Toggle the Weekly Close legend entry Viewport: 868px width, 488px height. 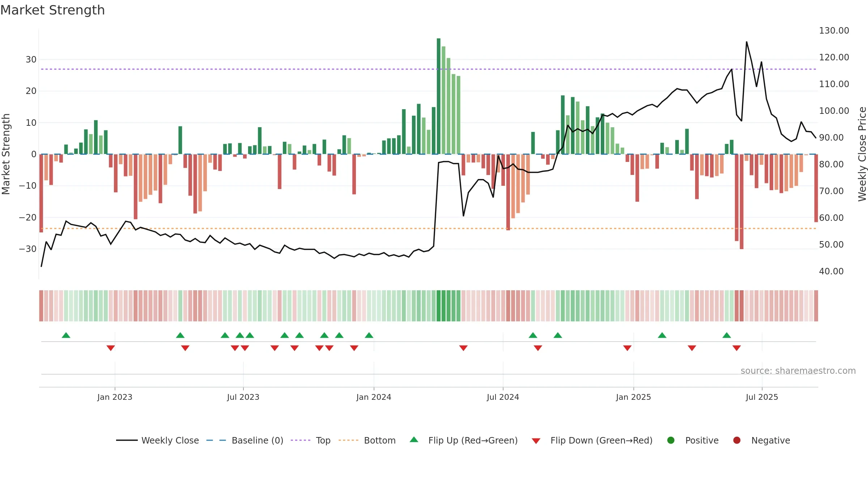point(157,440)
